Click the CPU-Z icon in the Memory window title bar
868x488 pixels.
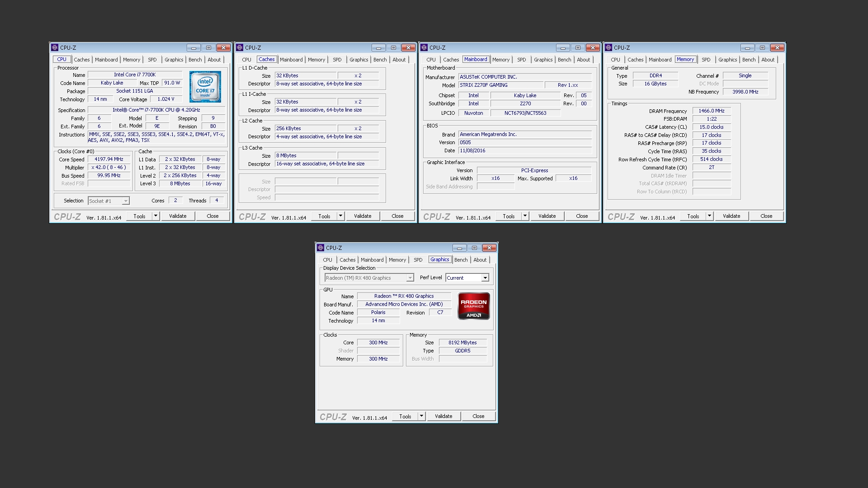point(609,47)
